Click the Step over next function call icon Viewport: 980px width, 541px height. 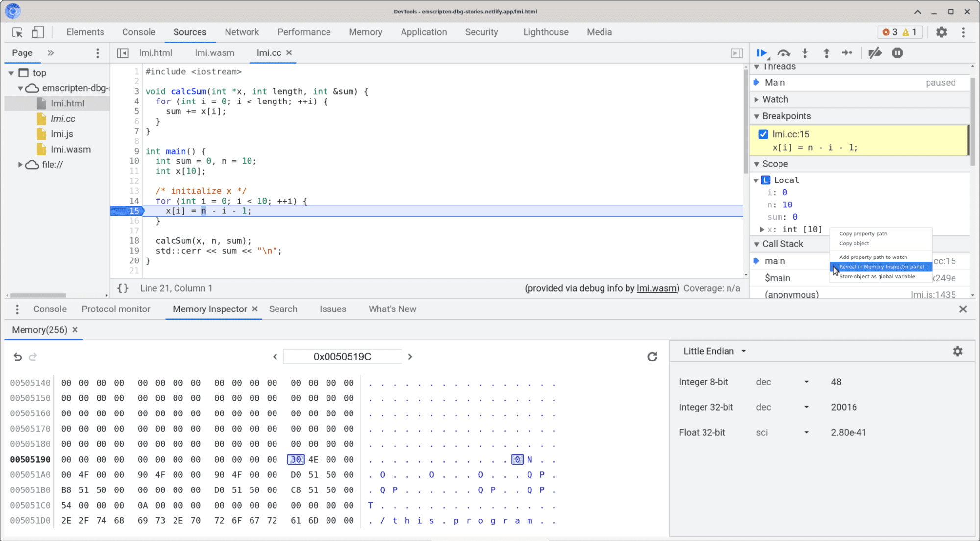(784, 52)
